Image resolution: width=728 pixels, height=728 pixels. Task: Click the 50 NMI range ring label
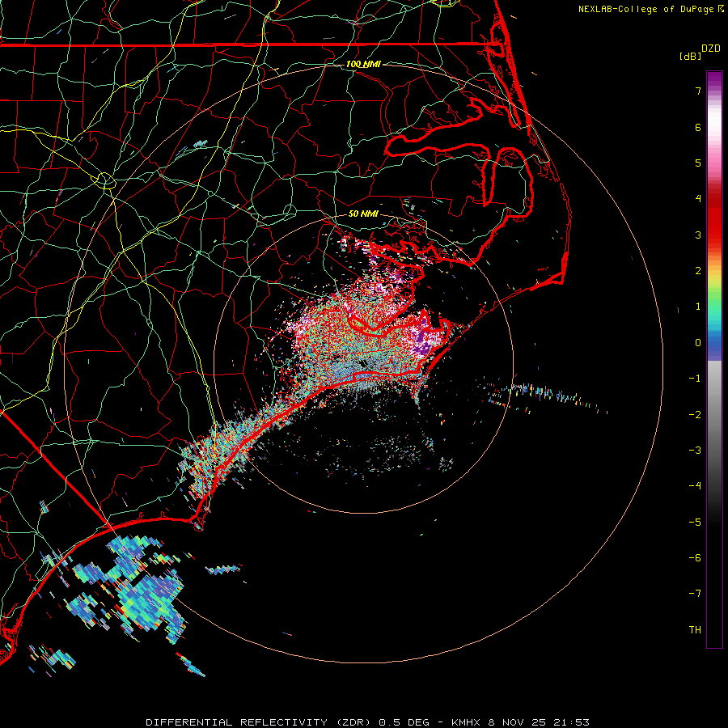coord(363,214)
